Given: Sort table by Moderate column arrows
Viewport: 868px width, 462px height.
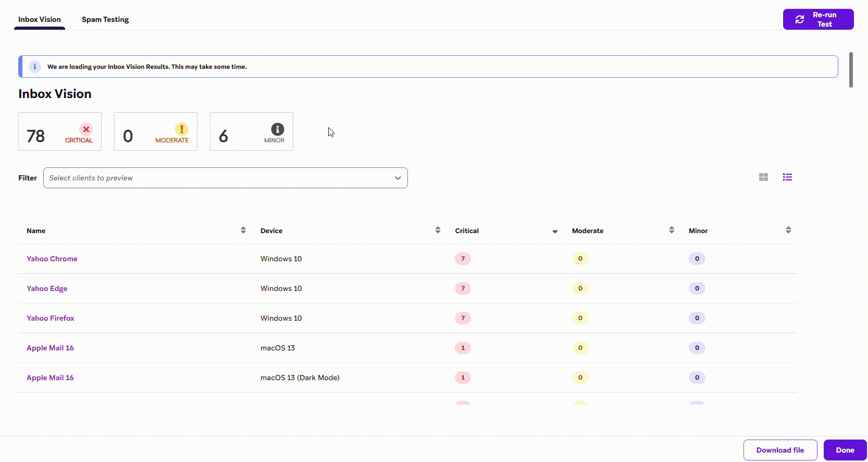Looking at the screenshot, I should (x=672, y=230).
